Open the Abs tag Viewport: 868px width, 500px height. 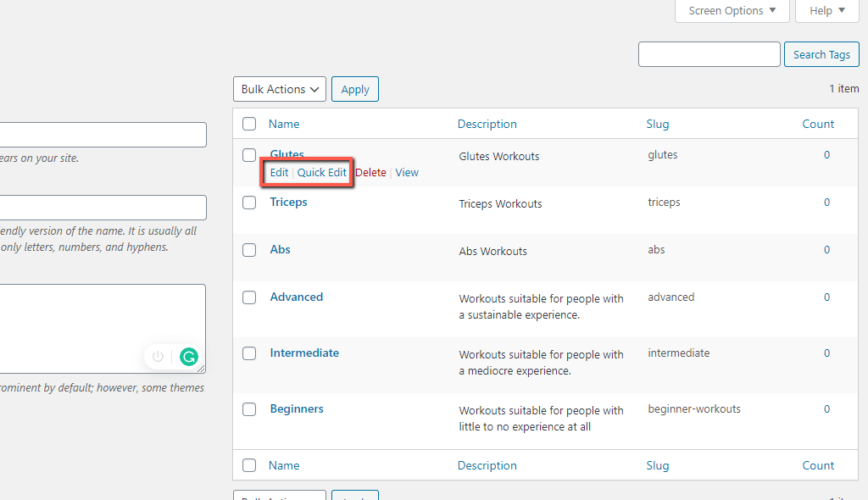(280, 249)
